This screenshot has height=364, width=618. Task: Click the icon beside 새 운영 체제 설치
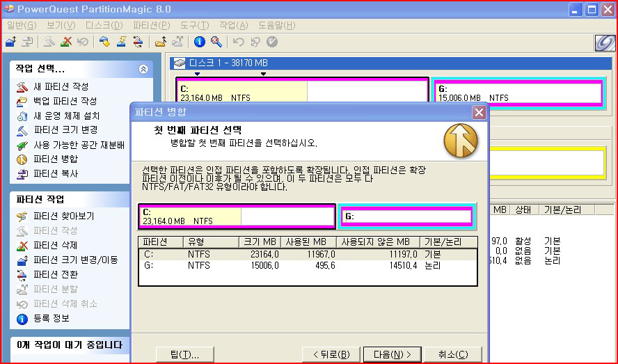[x=22, y=116]
